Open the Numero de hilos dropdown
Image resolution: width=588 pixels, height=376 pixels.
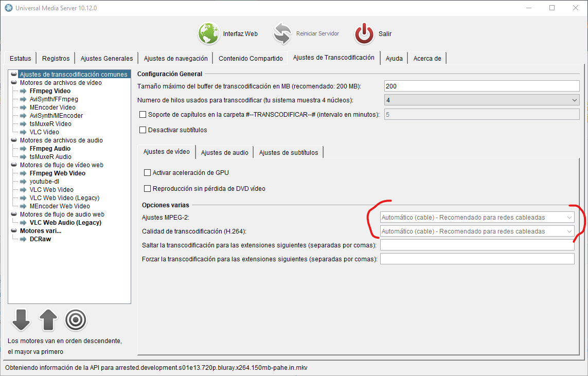482,100
